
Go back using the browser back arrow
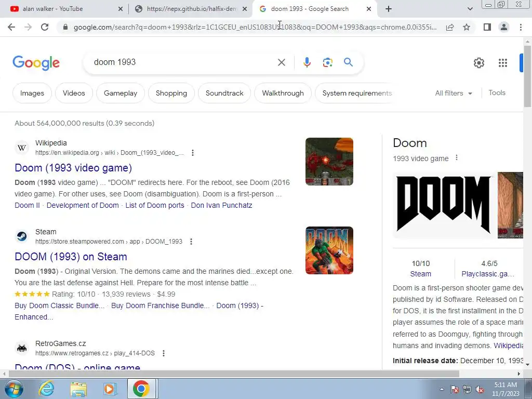click(11, 27)
